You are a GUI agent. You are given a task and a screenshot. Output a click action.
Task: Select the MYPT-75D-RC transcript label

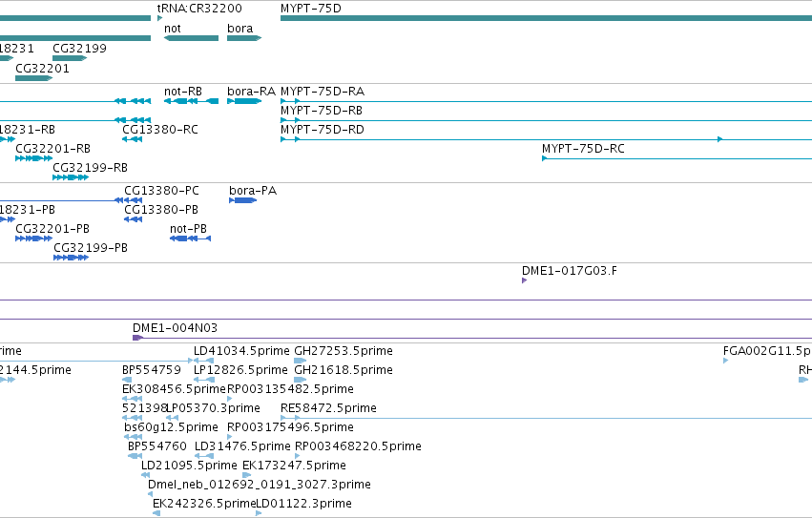coord(583,149)
